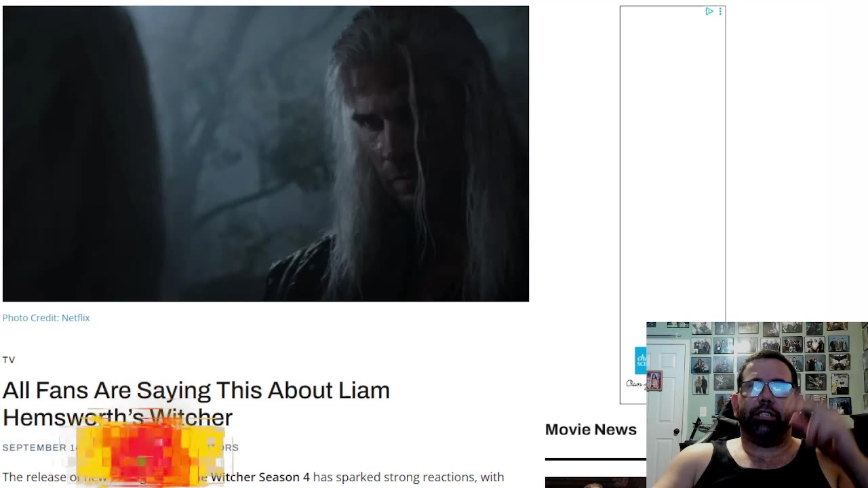Select the TV category label

tap(9, 360)
